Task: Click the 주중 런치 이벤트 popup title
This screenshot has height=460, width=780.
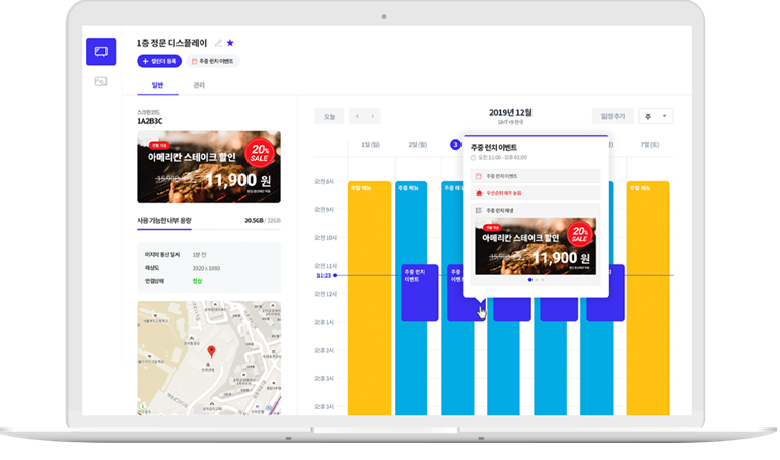Action: [494, 148]
